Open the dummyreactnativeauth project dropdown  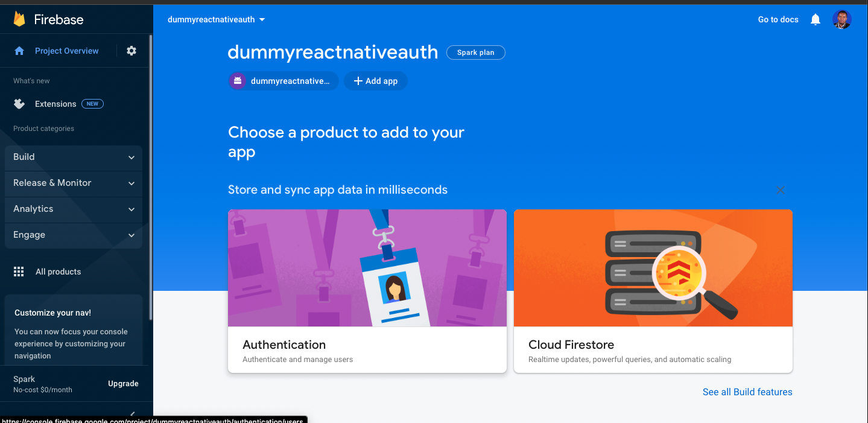tap(217, 19)
